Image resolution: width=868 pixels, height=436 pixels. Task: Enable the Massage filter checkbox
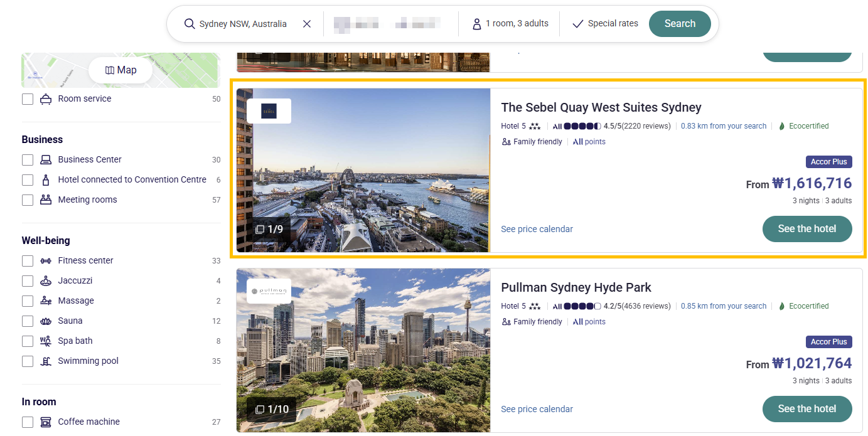coord(28,301)
